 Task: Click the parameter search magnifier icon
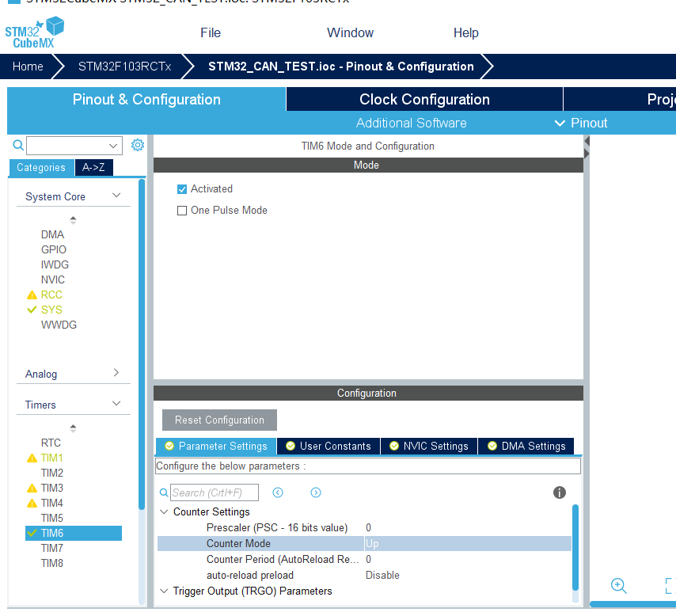(x=164, y=492)
